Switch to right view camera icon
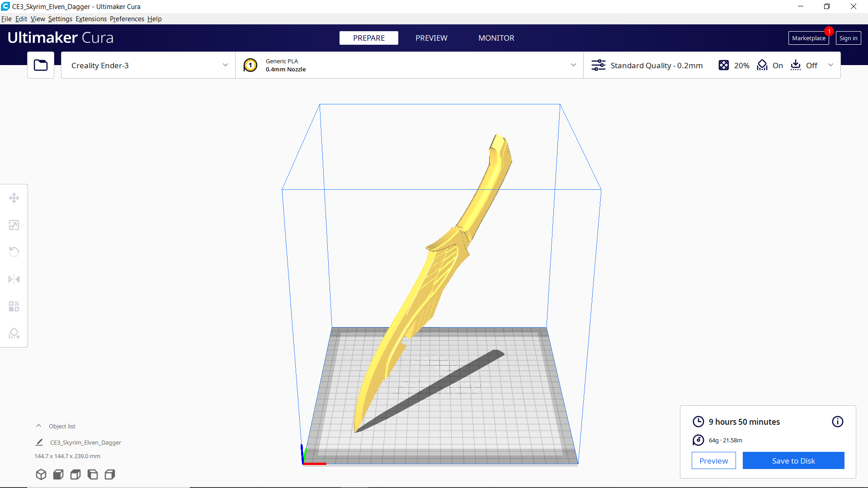The image size is (868, 488). [110, 474]
